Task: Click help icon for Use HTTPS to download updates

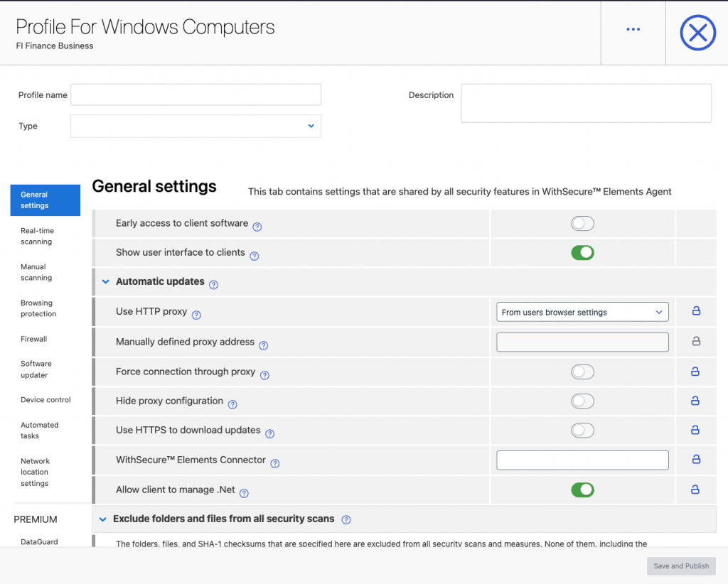Action: [x=269, y=433]
